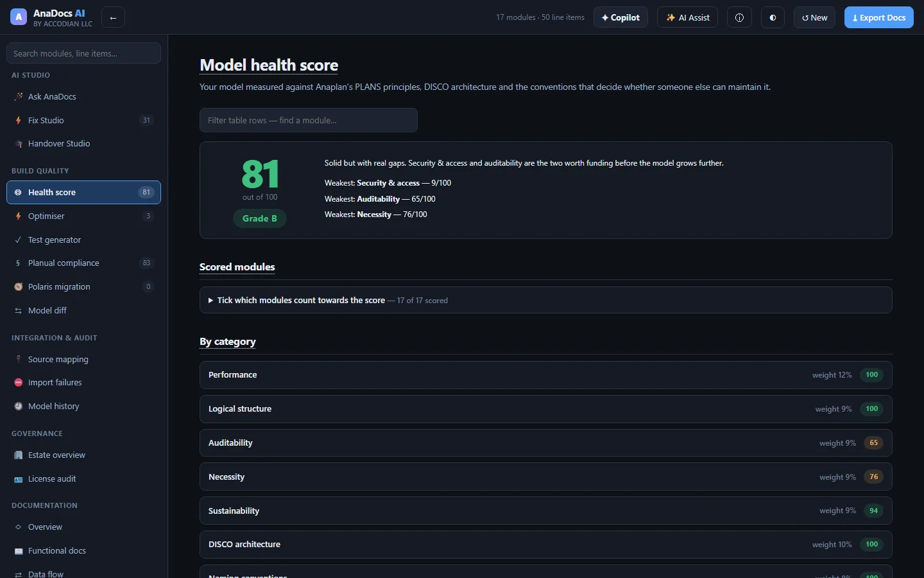Expand the Necessity category row
The height and width of the screenshot is (578, 924).
pyautogui.click(x=545, y=477)
